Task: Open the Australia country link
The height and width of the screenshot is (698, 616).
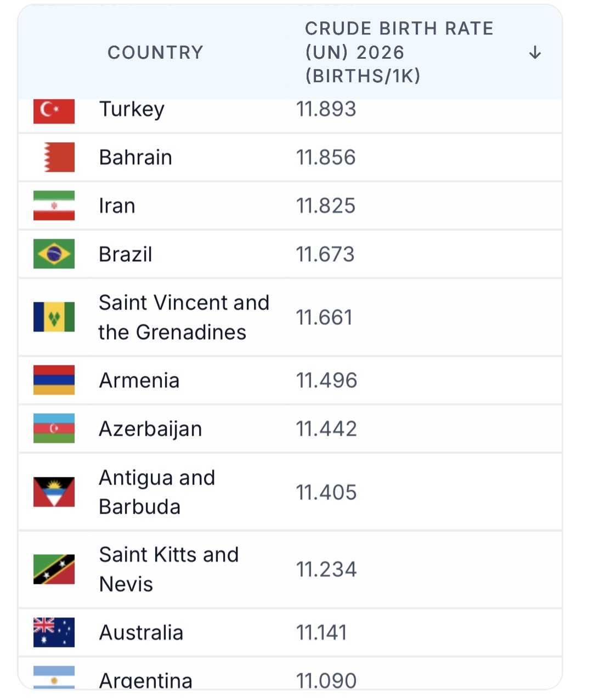Action: (141, 633)
